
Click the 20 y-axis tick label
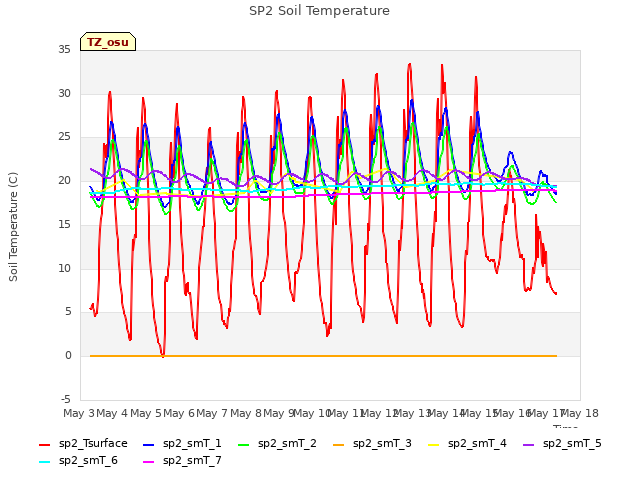pyautogui.click(x=64, y=180)
